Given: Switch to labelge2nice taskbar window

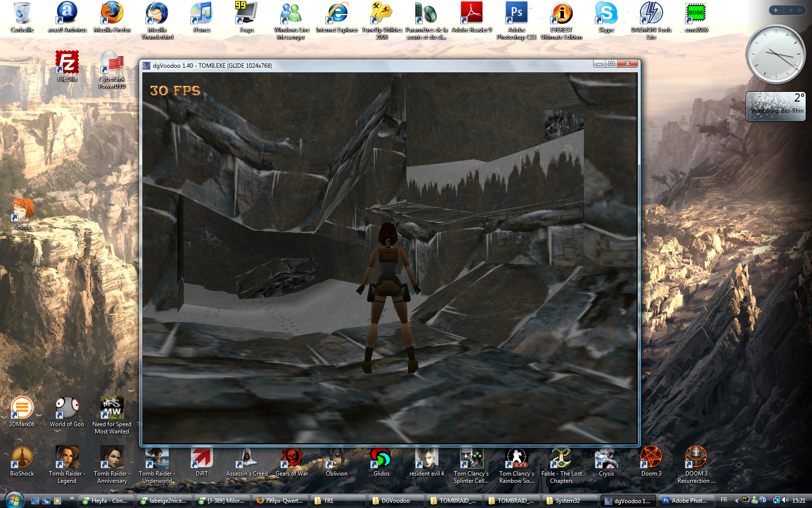Looking at the screenshot, I should (x=164, y=501).
